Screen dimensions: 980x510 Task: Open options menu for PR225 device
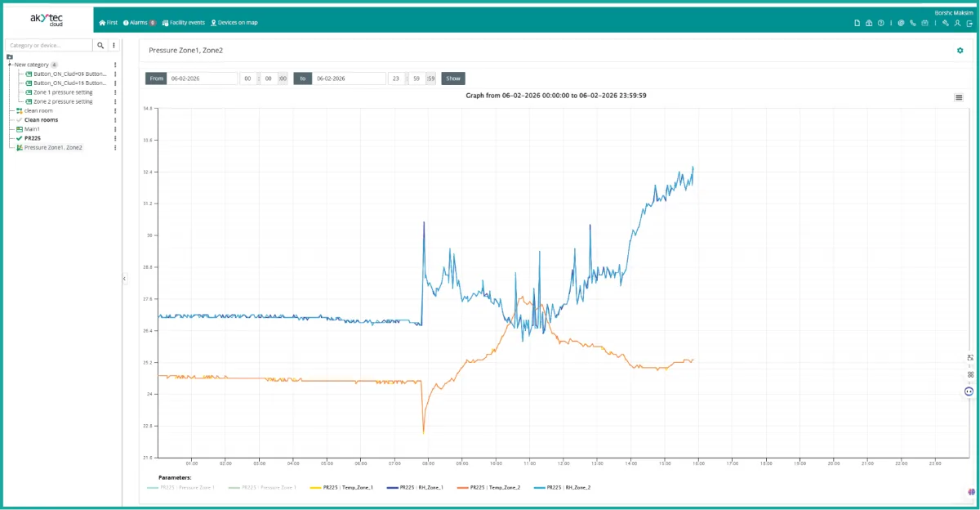coord(115,139)
